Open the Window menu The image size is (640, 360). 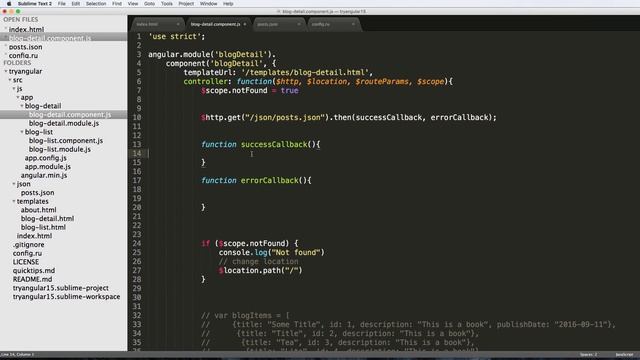pyautogui.click(x=209, y=4)
